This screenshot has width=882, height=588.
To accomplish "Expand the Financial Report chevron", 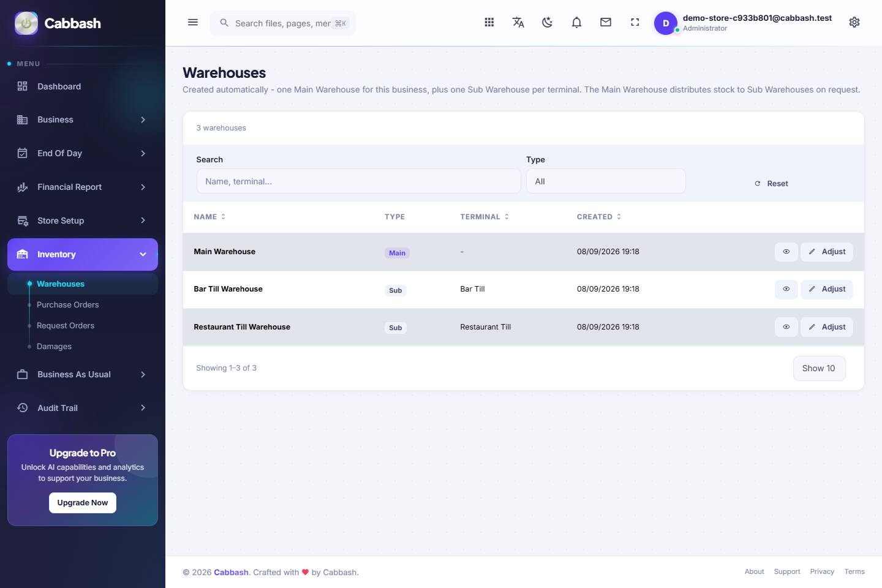I will (x=143, y=187).
